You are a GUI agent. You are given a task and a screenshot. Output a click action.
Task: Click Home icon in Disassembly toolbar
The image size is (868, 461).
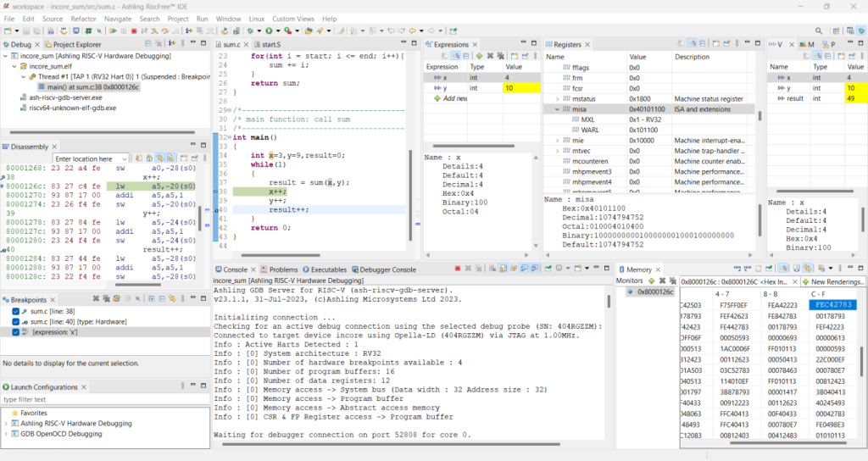click(x=149, y=158)
